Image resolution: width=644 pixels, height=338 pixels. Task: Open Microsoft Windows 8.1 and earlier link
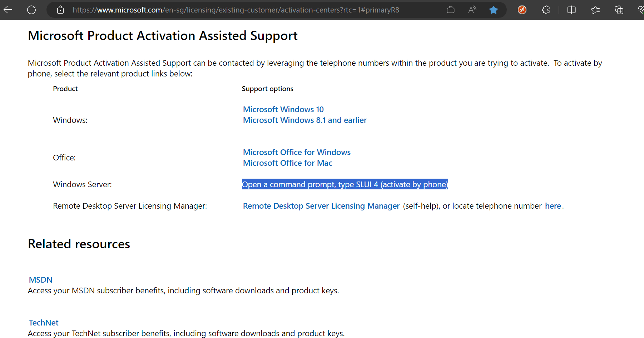pyautogui.click(x=305, y=120)
